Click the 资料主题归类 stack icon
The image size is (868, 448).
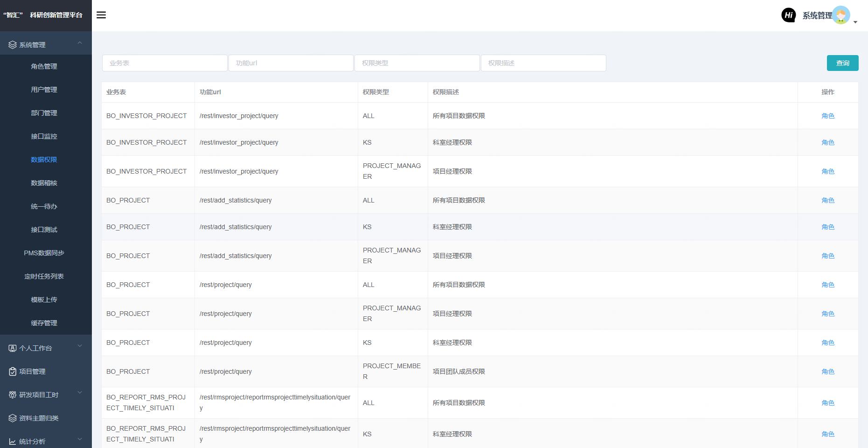[x=13, y=418]
